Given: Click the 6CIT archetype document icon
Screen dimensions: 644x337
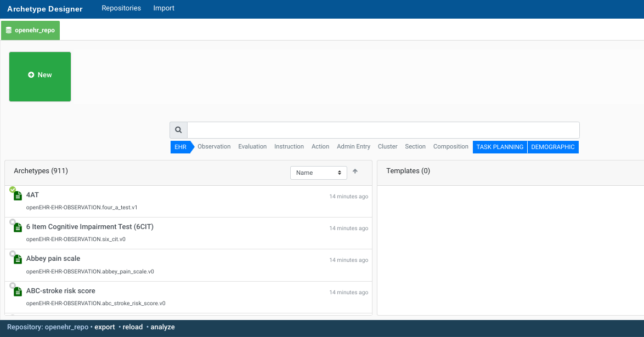Looking at the screenshot, I should (18, 227).
